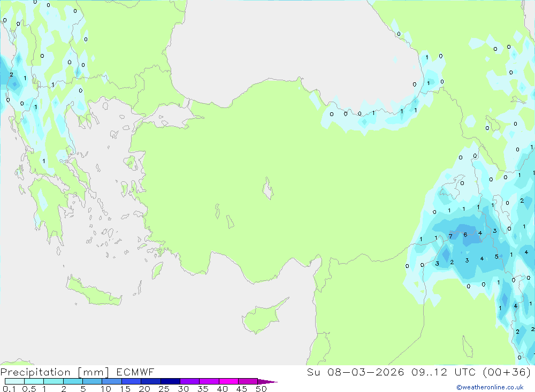Click the '15' legend scale label
535x392 pixels.
pos(125,389)
